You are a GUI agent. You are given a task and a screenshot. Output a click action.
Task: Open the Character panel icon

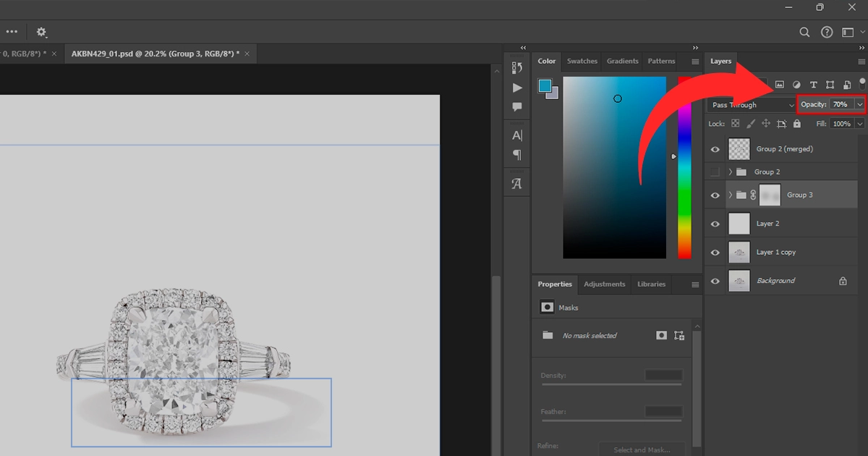click(517, 135)
